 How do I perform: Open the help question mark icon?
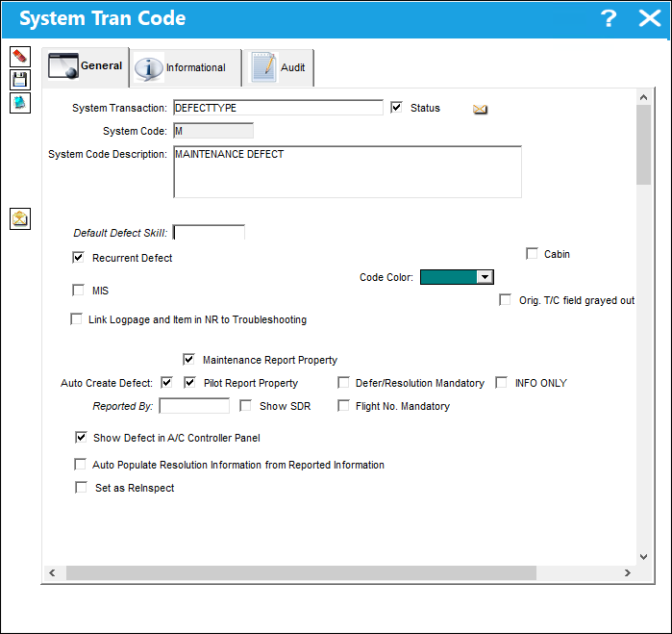click(x=609, y=18)
